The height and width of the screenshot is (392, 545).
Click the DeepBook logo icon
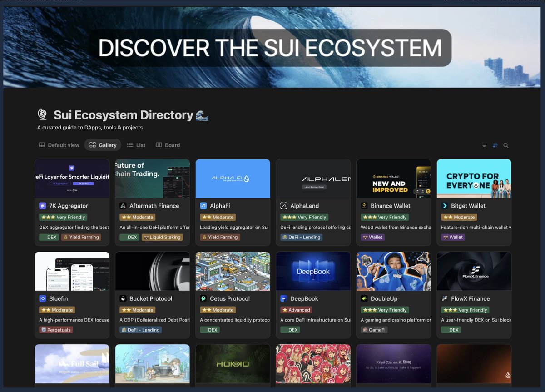point(284,298)
